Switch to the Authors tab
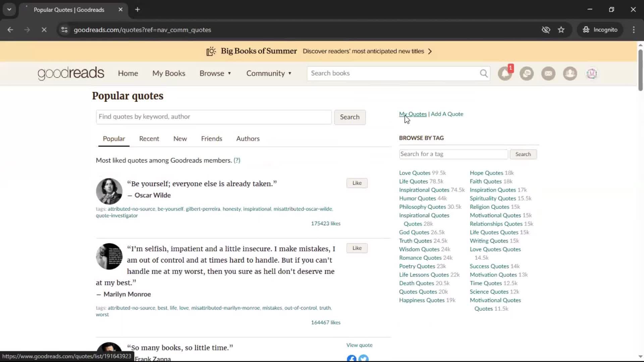Image resolution: width=644 pixels, height=362 pixels. click(248, 139)
